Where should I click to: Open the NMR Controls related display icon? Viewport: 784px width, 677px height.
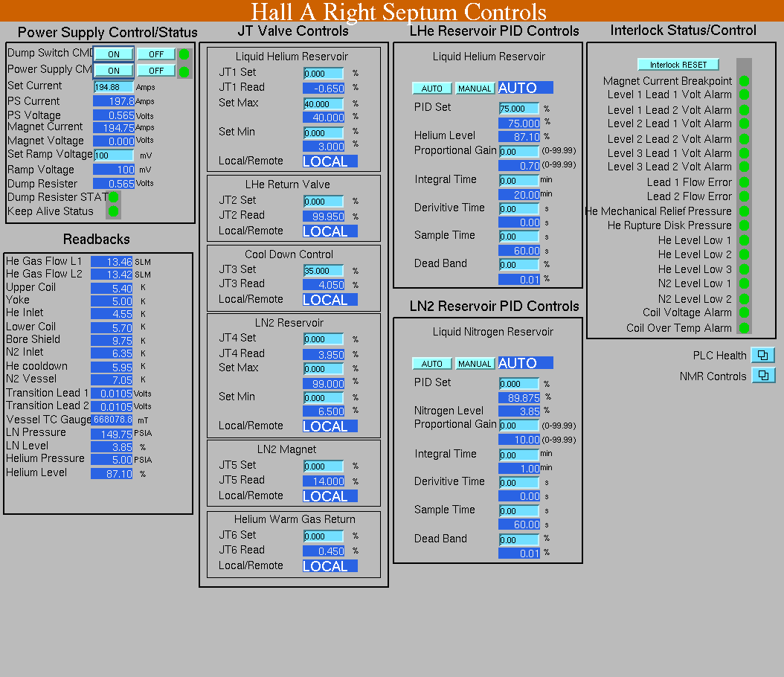(x=763, y=376)
